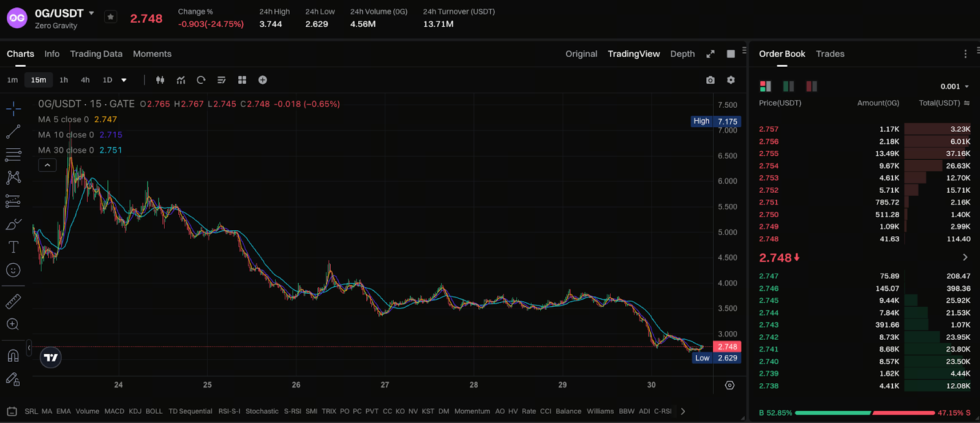Switch to the Trades tab

pyautogui.click(x=830, y=54)
